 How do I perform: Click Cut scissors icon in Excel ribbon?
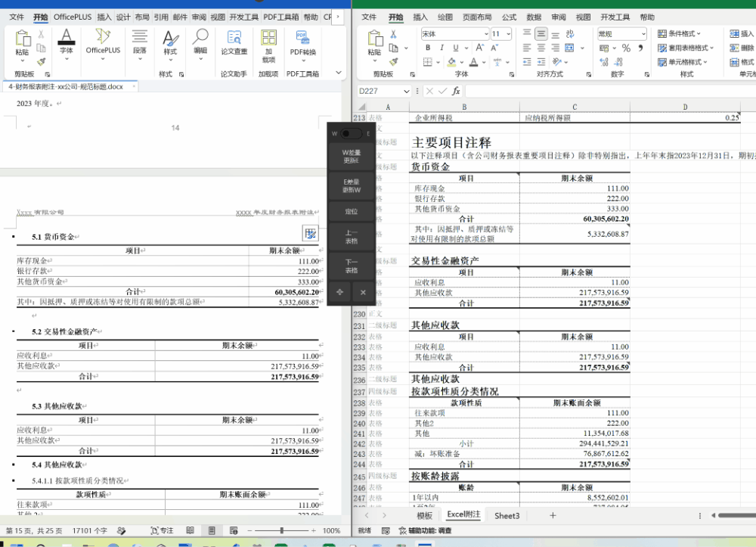(x=393, y=34)
